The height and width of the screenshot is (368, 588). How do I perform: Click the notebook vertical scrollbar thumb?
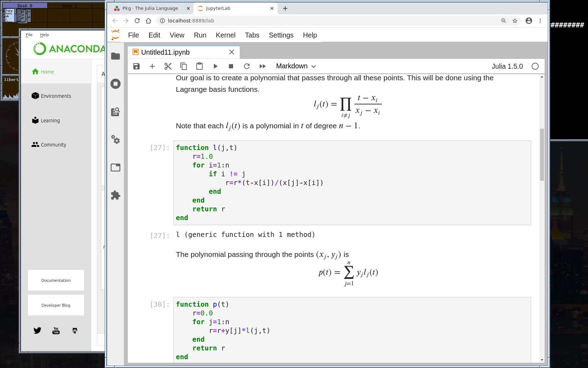pos(542,154)
